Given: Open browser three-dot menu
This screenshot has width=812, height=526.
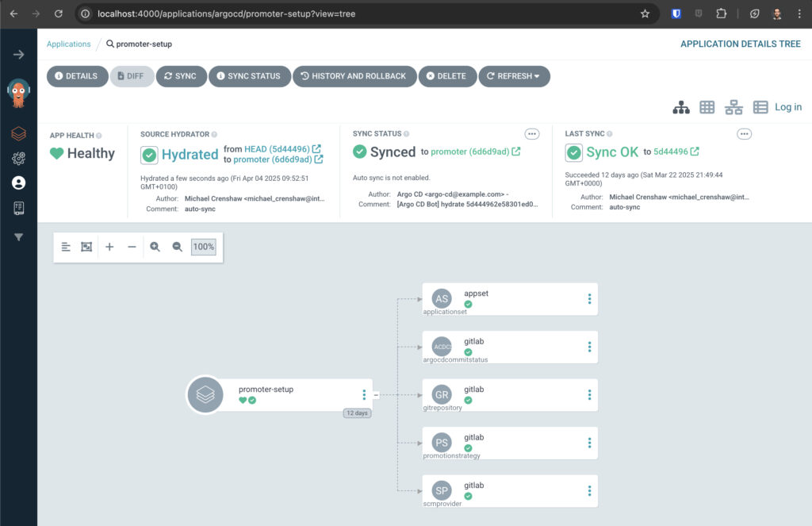Looking at the screenshot, I should pyautogui.click(x=799, y=14).
